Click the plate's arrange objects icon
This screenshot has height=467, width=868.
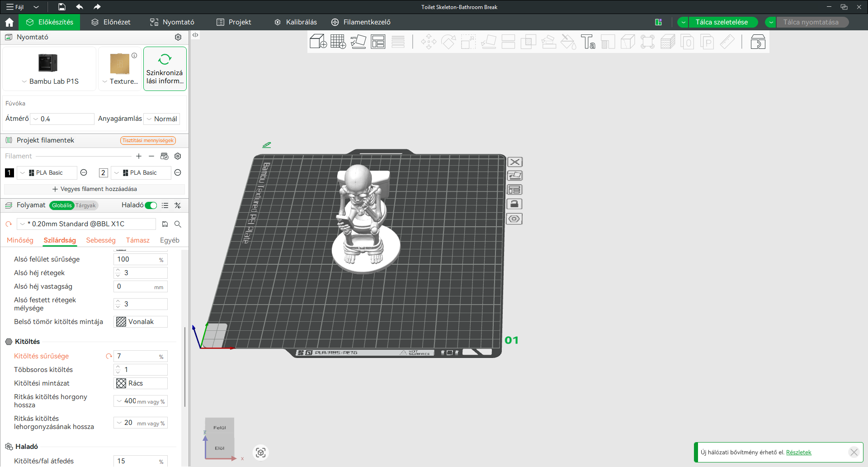[x=514, y=190]
